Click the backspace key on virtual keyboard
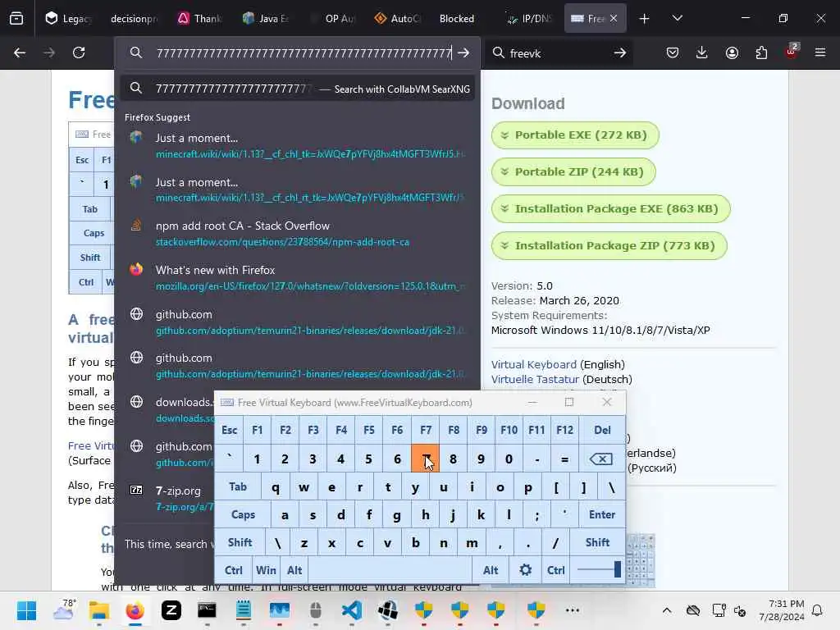Screen dimensions: 840x630 tap(601, 459)
